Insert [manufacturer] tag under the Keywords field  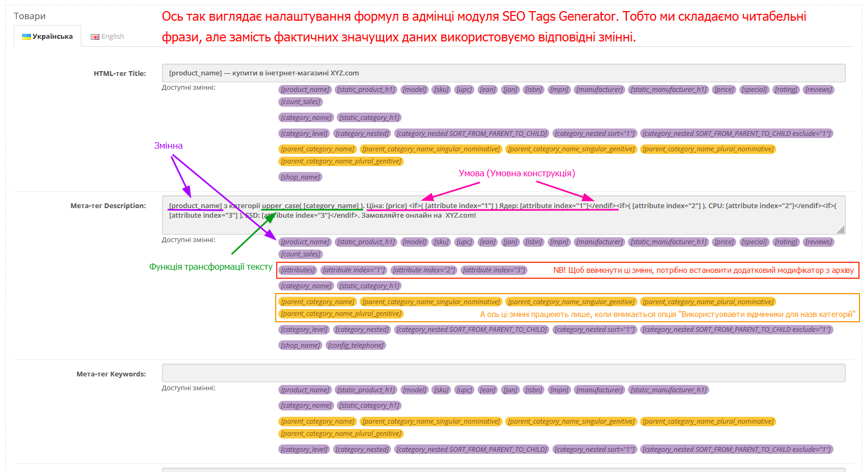point(599,390)
